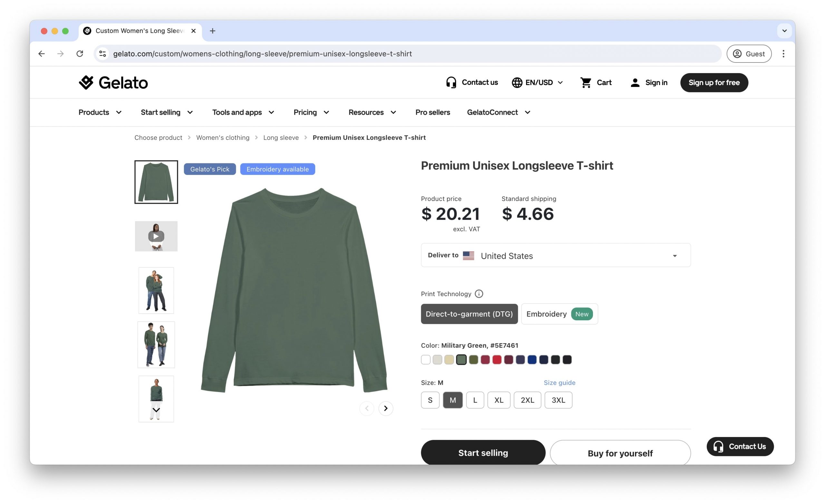This screenshot has width=825, height=504.
Task: Click Start selling button
Action: (x=483, y=453)
